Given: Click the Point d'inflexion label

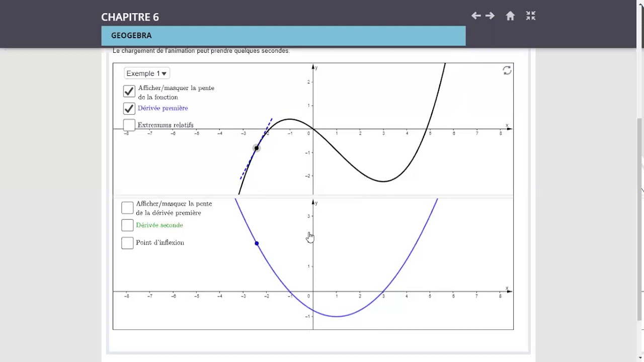Looking at the screenshot, I should point(160,243).
